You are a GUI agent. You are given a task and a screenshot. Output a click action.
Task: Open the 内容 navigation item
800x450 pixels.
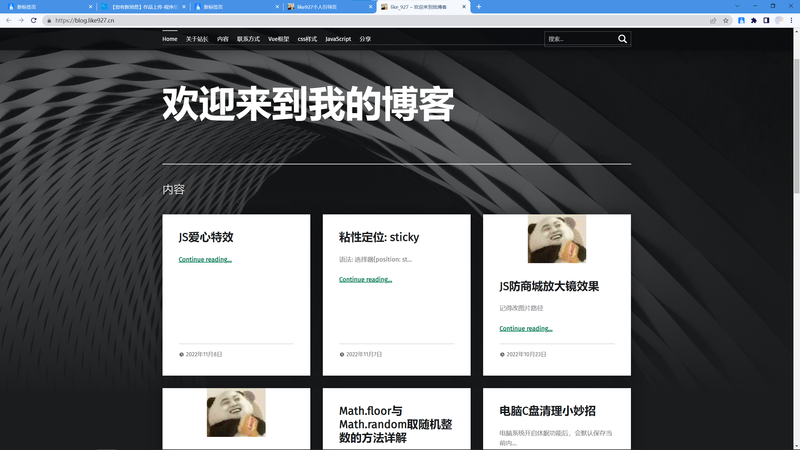coord(222,39)
